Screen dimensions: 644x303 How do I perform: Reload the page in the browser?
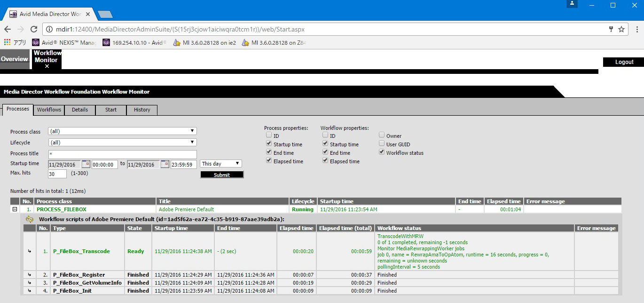pyautogui.click(x=34, y=29)
